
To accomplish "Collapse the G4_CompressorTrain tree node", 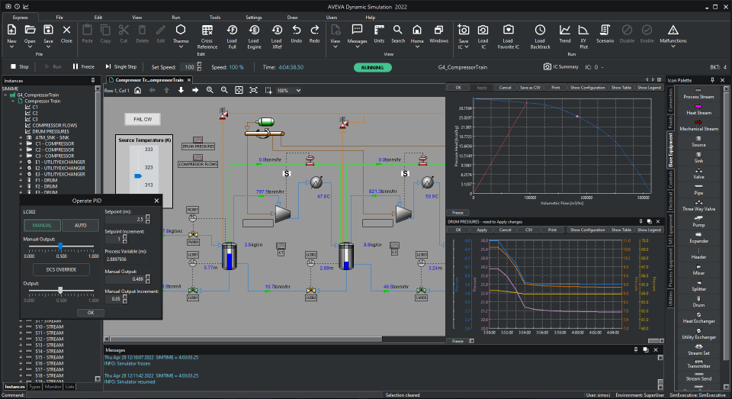I will (x=6, y=95).
